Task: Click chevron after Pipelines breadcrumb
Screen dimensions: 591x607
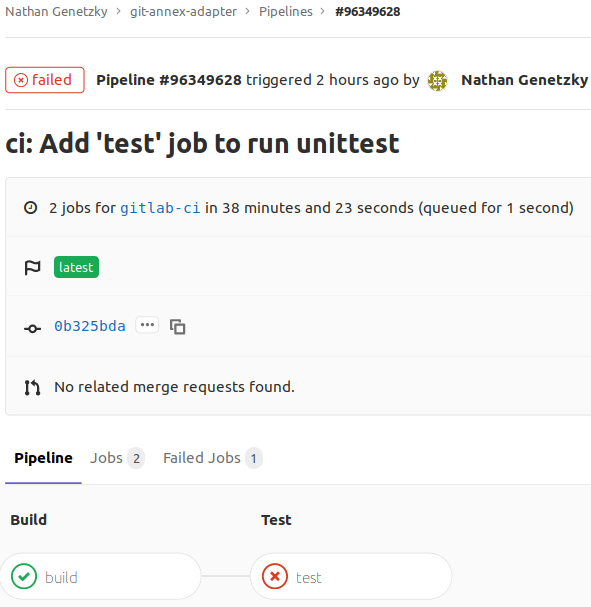Action: 323,12
